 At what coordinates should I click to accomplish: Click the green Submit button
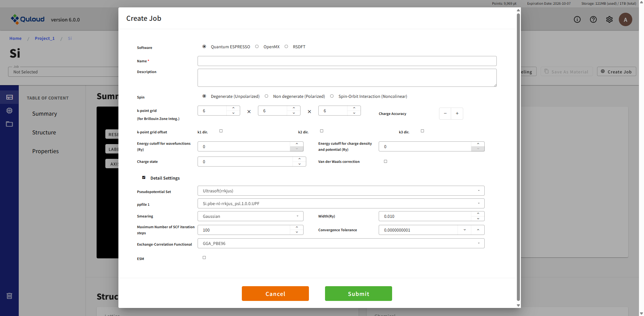coord(358,294)
